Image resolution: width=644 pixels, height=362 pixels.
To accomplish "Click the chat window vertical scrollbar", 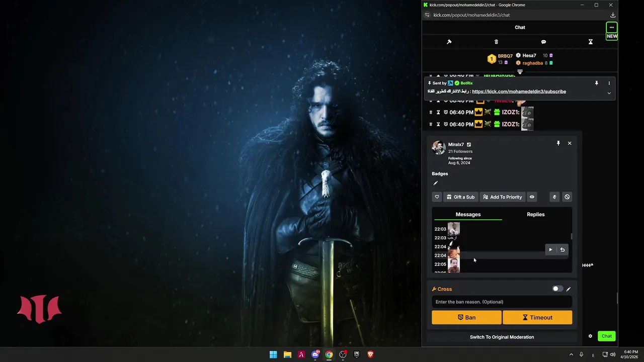I will click(617, 298).
